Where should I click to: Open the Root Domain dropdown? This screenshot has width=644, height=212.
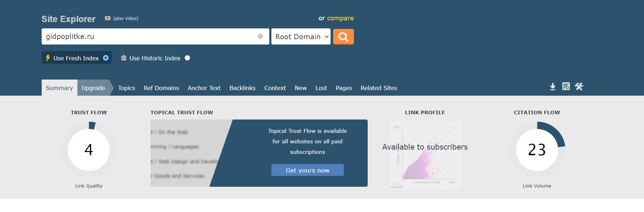(x=301, y=36)
